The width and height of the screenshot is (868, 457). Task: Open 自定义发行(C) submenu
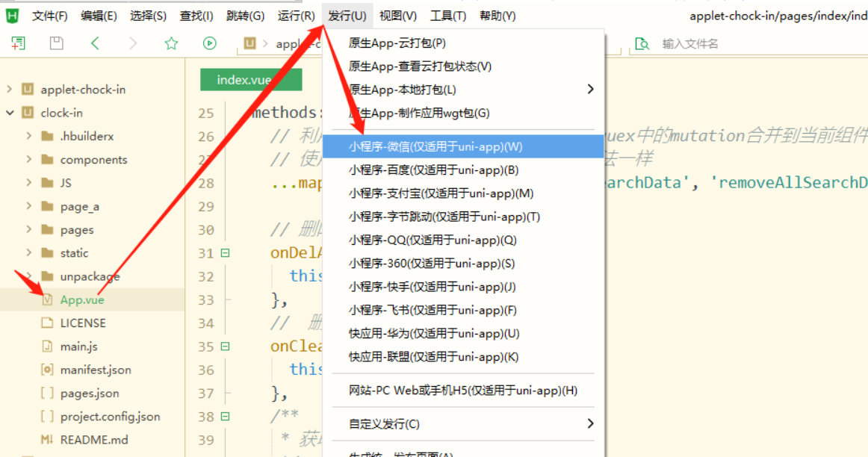(x=463, y=424)
